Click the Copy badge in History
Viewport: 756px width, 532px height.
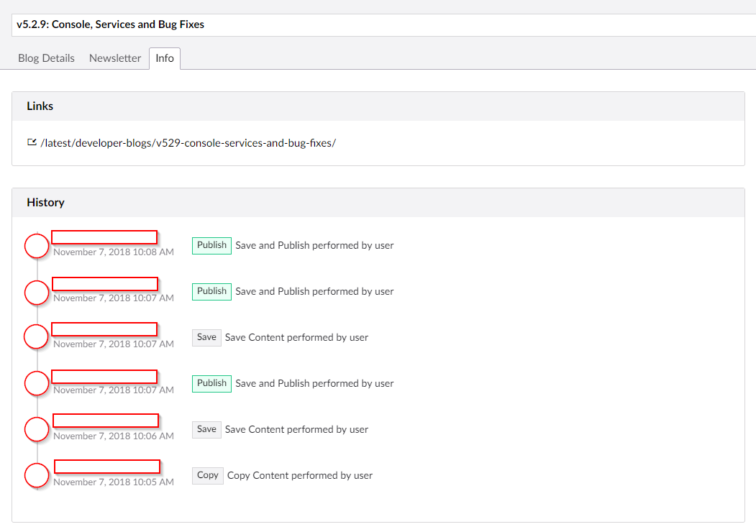click(207, 475)
